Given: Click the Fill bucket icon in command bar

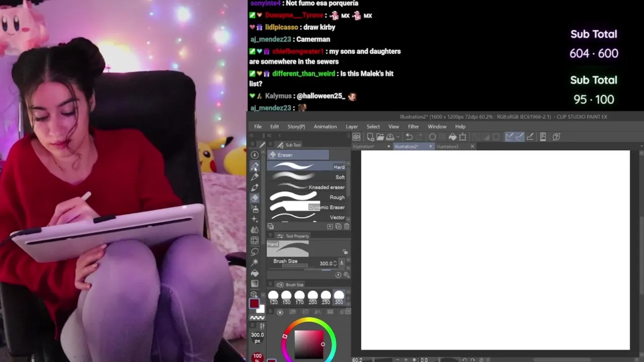Looking at the screenshot, I should tap(452, 137).
